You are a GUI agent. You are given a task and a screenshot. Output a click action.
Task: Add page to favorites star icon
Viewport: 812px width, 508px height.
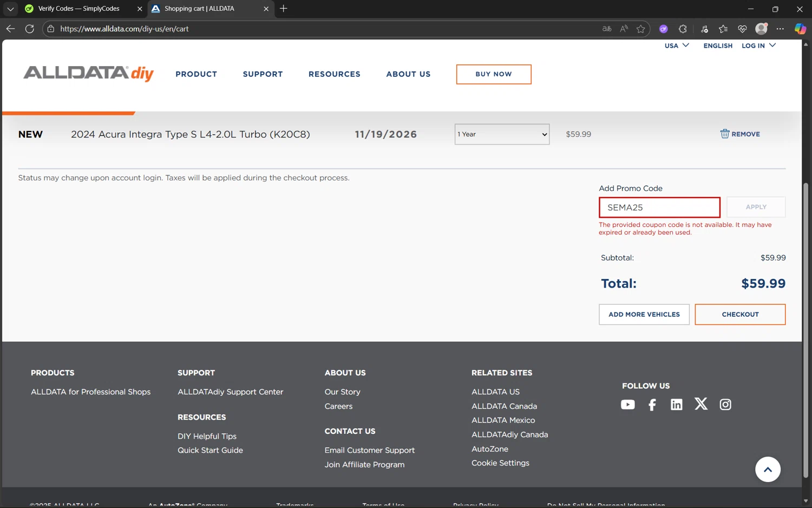pyautogui.click(x=641, y=29)
